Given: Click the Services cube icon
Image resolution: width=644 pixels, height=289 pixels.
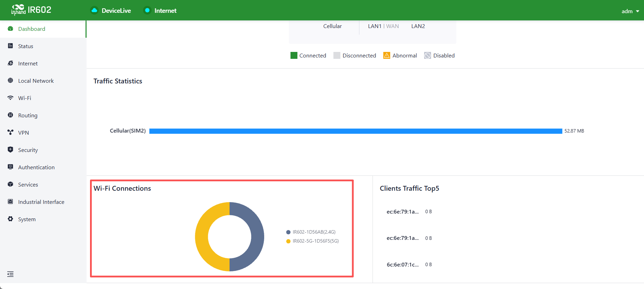Looking at the screenshot, I should tap(10, 184).
